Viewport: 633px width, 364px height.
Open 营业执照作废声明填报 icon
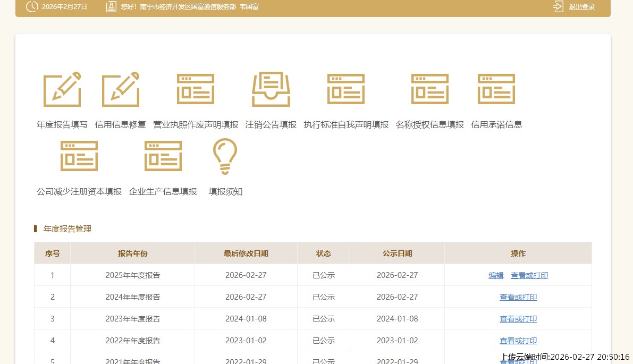(x=196, y=89)
